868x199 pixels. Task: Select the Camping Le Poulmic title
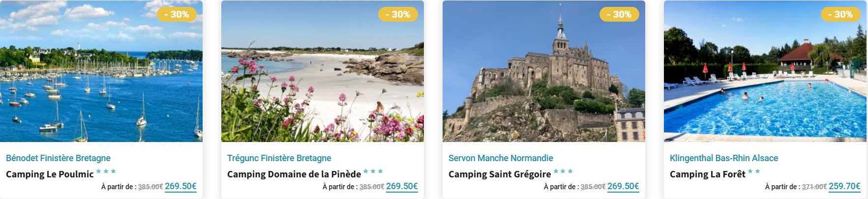click(x=50, y=174)
